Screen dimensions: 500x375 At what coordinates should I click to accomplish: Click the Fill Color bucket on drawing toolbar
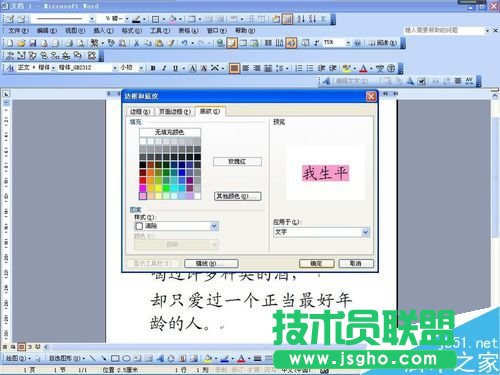pos(208,359)
